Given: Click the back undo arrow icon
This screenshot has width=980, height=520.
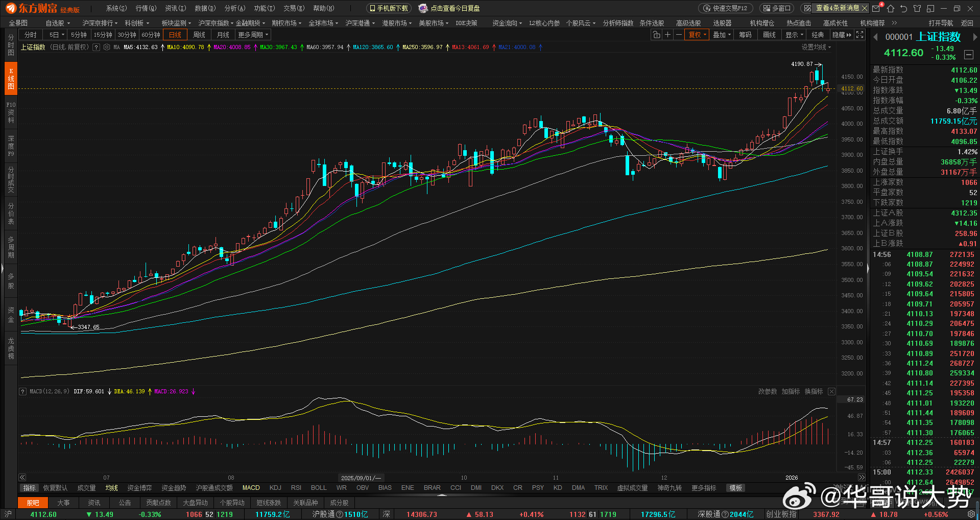Looking at the screenshot, I should click(x=904, y=8).
